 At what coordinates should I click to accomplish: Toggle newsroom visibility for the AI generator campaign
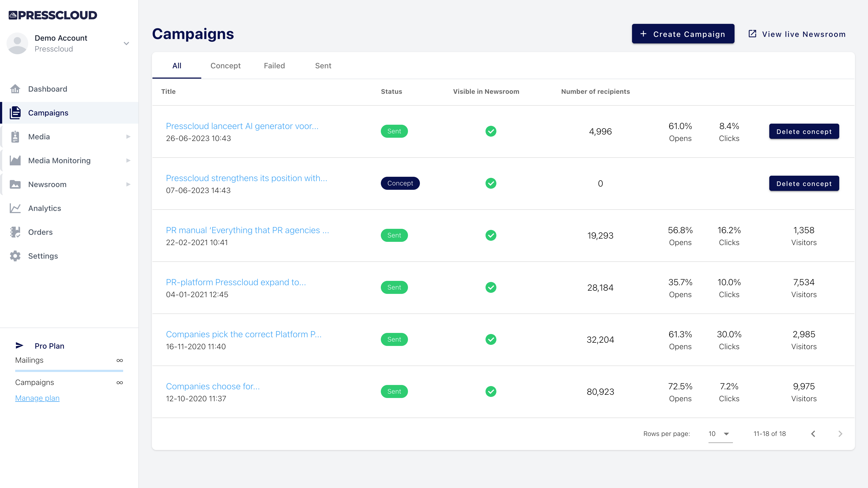491,131
